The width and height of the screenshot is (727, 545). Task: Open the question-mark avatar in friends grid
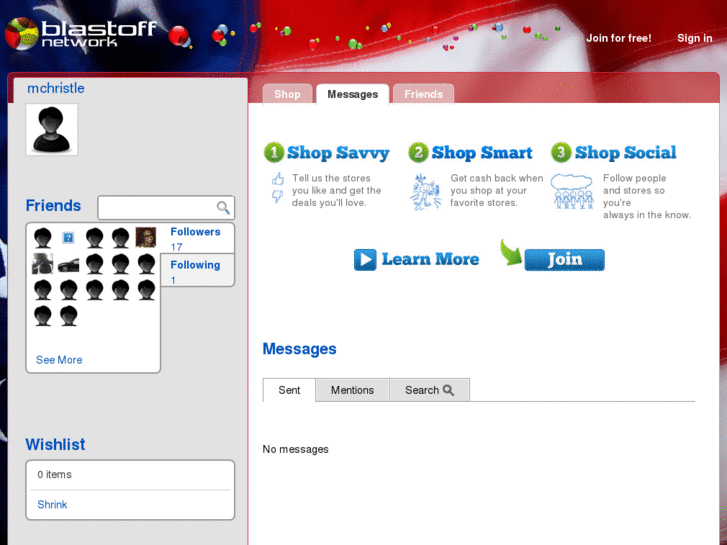pos(68,238)
